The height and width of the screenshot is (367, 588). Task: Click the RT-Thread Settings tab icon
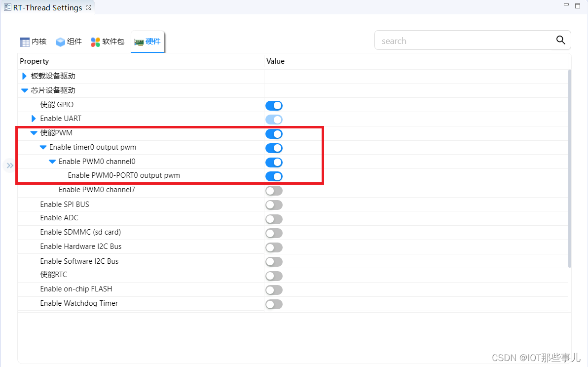7,7
